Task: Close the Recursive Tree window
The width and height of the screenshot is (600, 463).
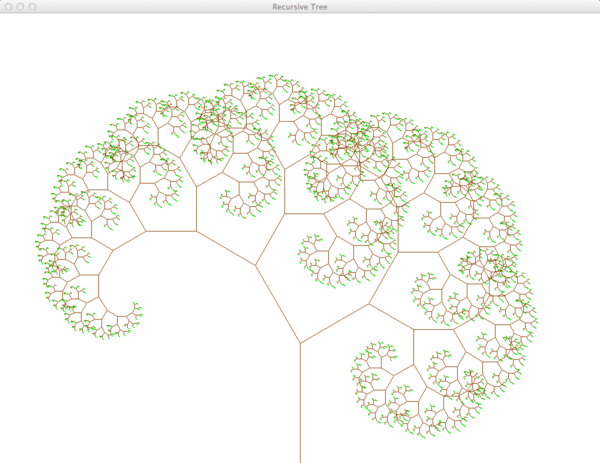Action: [7, 7]
